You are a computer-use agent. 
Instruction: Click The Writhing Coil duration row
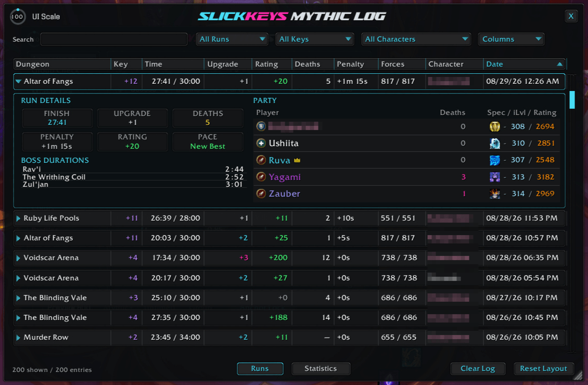(133, 177)
